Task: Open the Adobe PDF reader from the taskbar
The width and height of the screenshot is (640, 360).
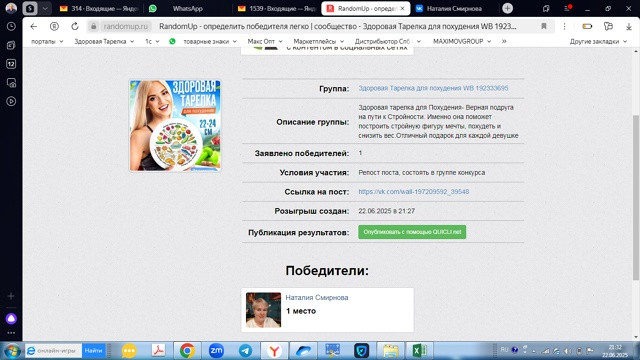Action: tap(158, 351)
